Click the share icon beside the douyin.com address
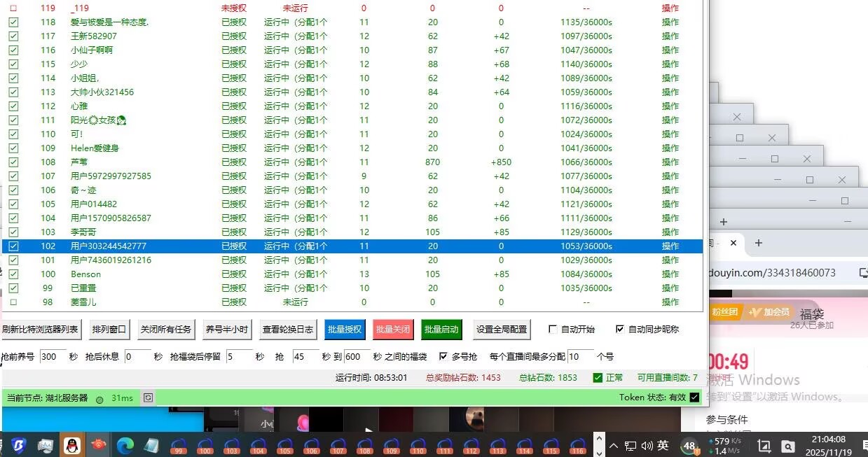The height and width of the screenshot is (457, 868). coord(864,272)
